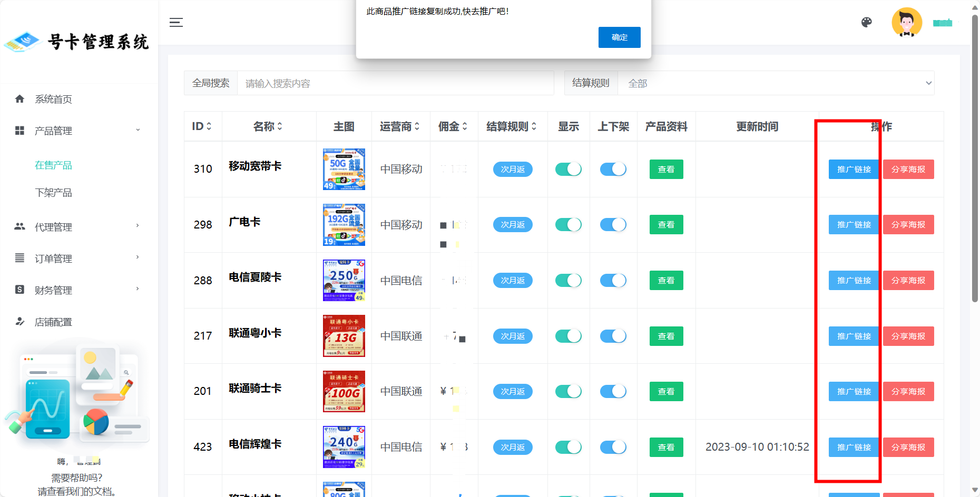
Task: Expand the 财务管理 menu chevron
Action: (138, 289)
